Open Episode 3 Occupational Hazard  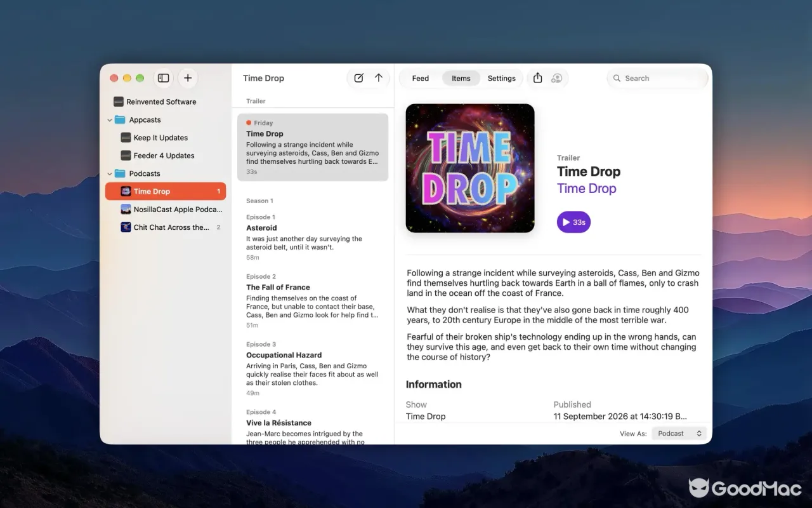pos(313,369)
